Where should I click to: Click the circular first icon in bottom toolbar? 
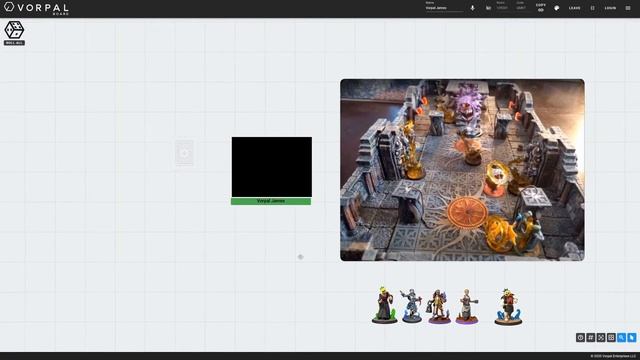pyautogui.click(x=580, y=338)
